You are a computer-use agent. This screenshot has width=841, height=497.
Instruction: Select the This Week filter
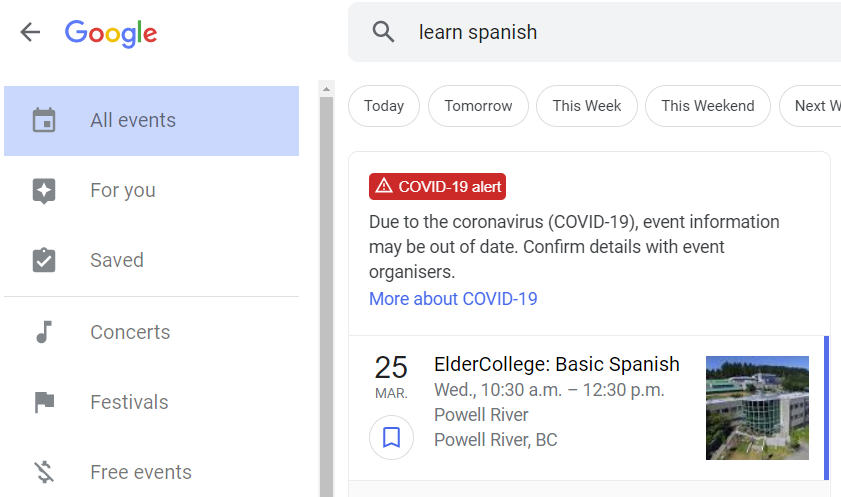tap(587, 106)
